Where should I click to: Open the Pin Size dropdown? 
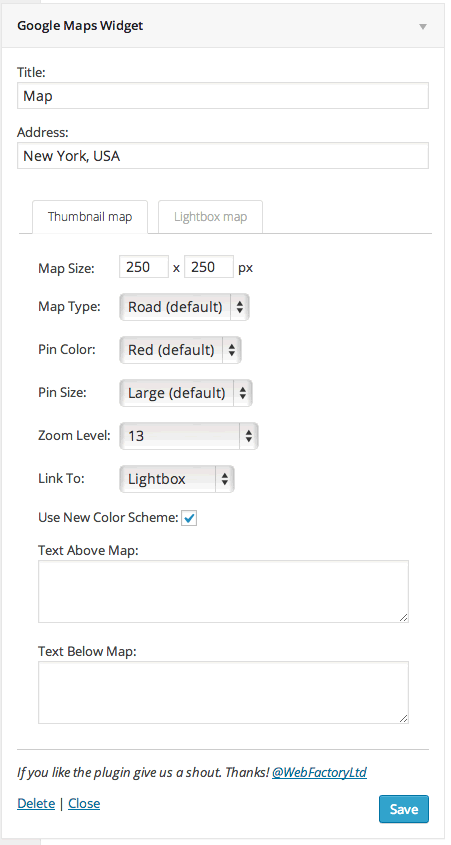[185, 393]
